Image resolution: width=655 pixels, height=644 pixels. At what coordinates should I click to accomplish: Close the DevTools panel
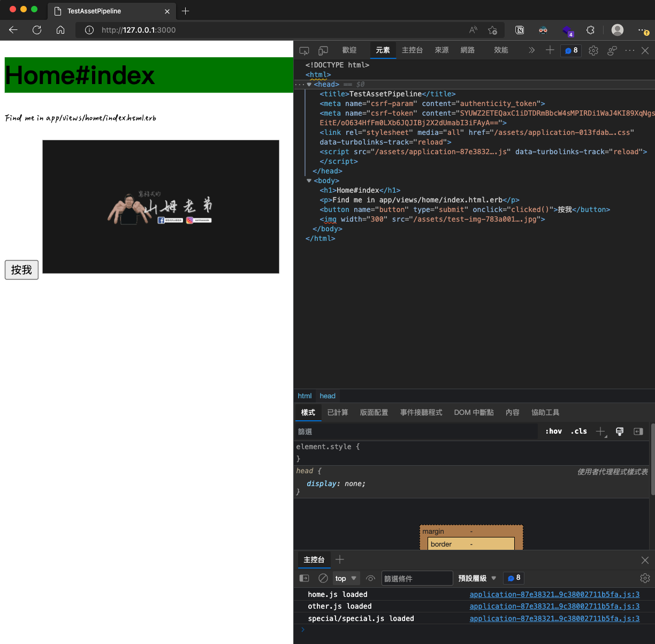[x=645, y=50]
